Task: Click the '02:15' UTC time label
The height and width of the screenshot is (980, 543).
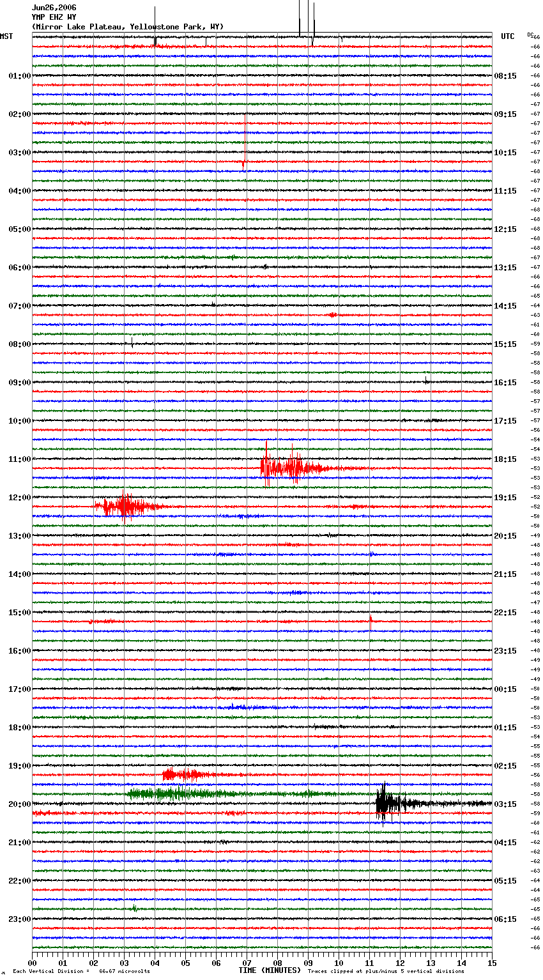Action: (505, 766)
